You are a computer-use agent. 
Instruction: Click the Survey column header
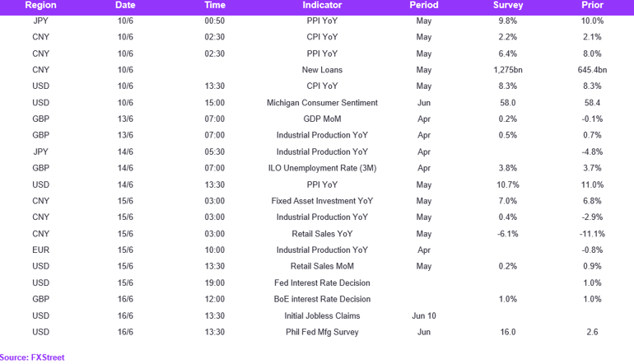tap(508, 5)
